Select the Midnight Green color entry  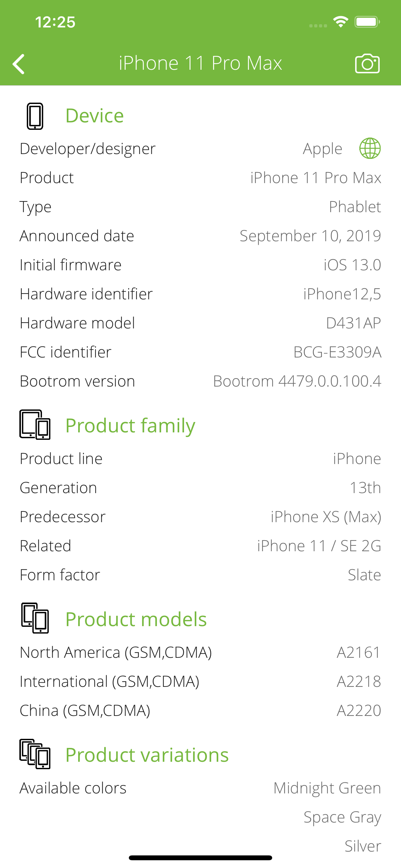pos(327,788)
